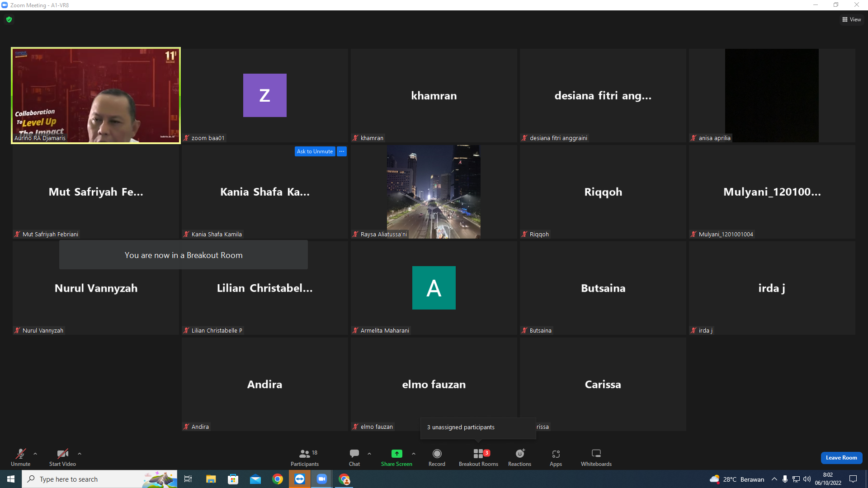Click the Nurul Vannyzah name label
The height and width of the screenshot is (488, 868).
[43, 330]
